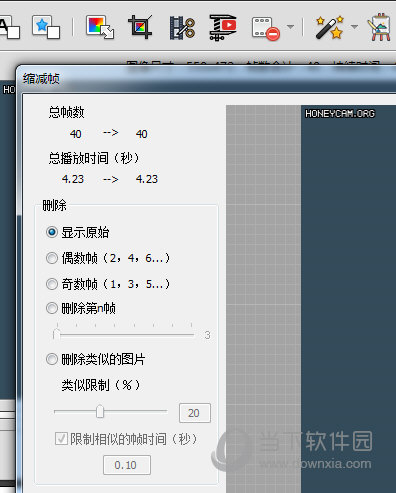Click the similarity limit field showing 20
This screenshot has width=396, height=493.
coord(195,413)
